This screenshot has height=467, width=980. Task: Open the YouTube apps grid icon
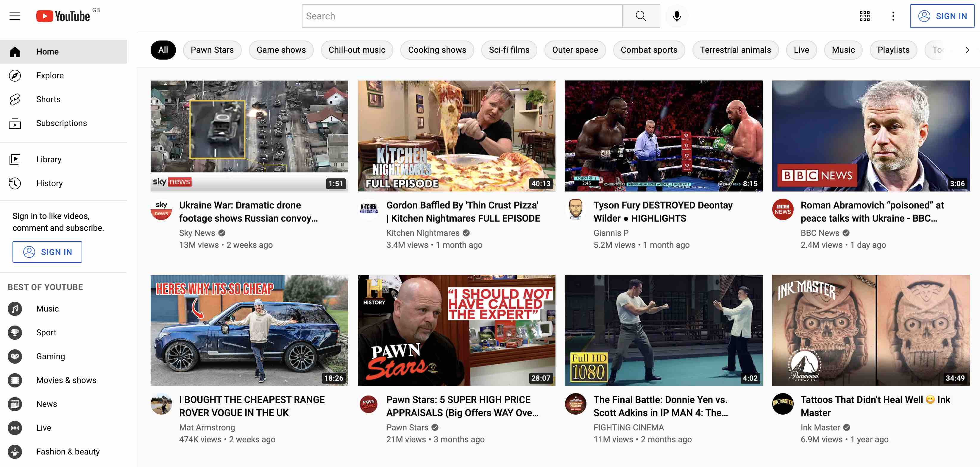(x=865, y=16)
